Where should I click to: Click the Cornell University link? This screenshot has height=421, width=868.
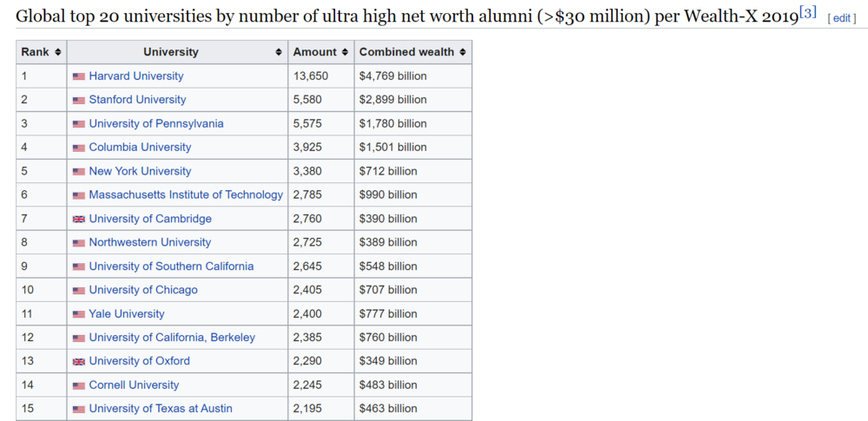point(134,385)
